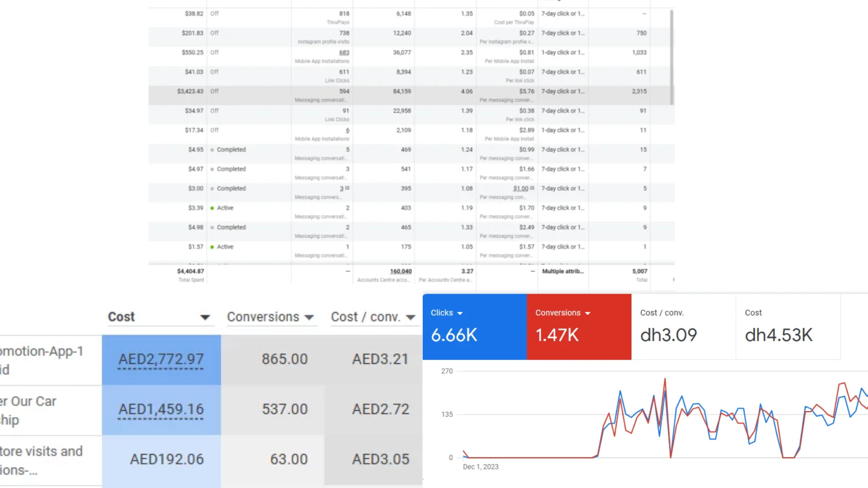
Task: Click the Dec 1, 2023 chart axis label
Action: coord(481,467)
